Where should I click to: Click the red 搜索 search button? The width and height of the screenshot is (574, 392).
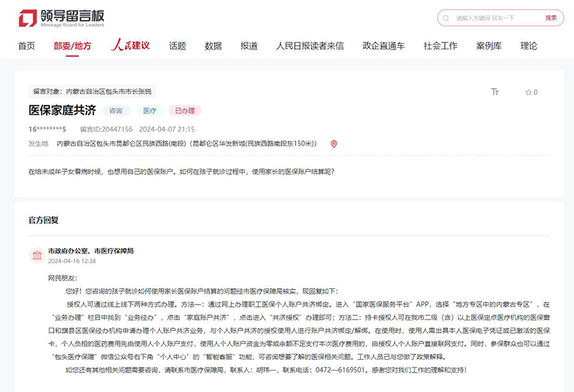pyautogui.click(x=550, y=18)
